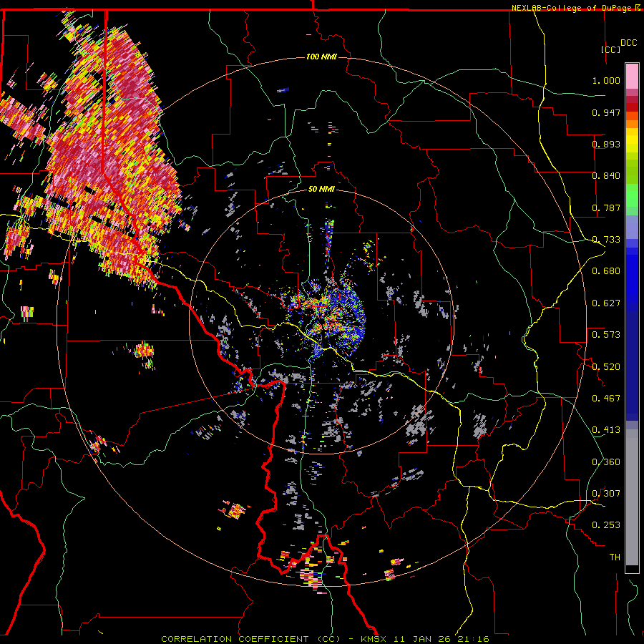Click the KMSX station identifier
The width and height of the screenshot is (644, 644).
[x=375, y=639]
